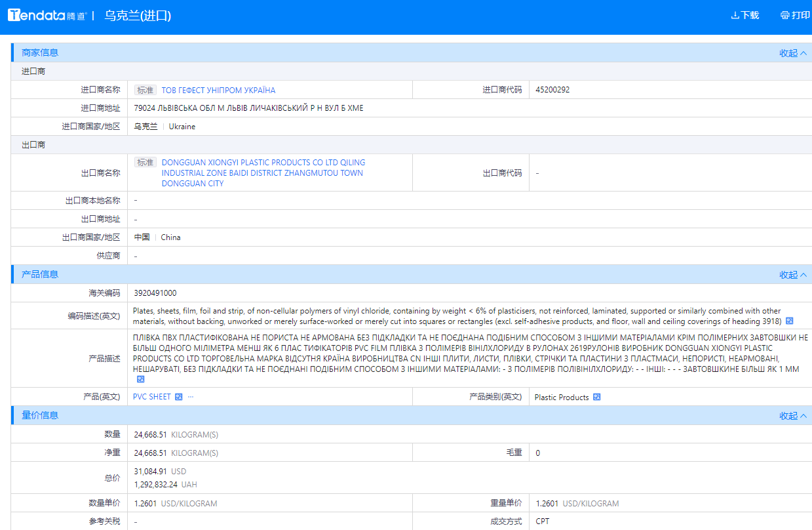Click the ellipsis next to PVC SHEET
Image resolution: width=812 pixels, height=530 pixels.
191,397
